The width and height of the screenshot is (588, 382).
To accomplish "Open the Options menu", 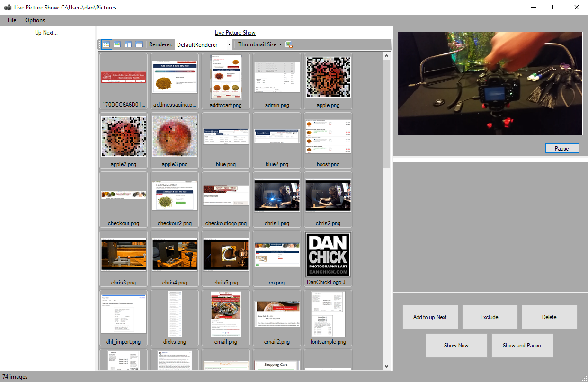I will pyautogui.click(x=35, y=20).
